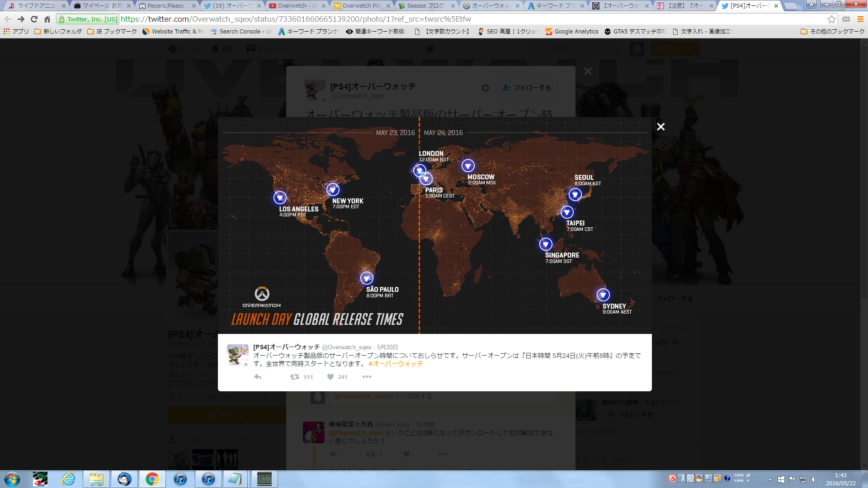Launch the piano cherry app from the taskbar
This screenshot has height=488, width=868.
pyautogui.click(x=40, y=479)
